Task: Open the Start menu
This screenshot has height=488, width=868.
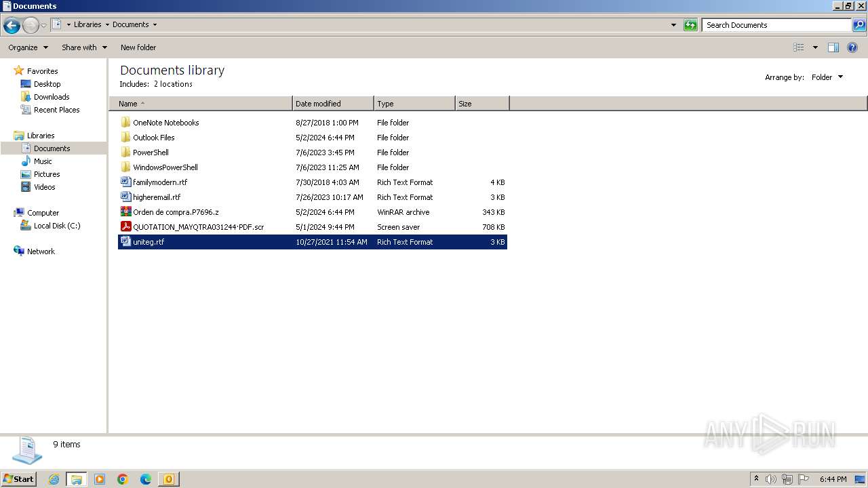Action: pyautogui.click(x=18, y=479)
